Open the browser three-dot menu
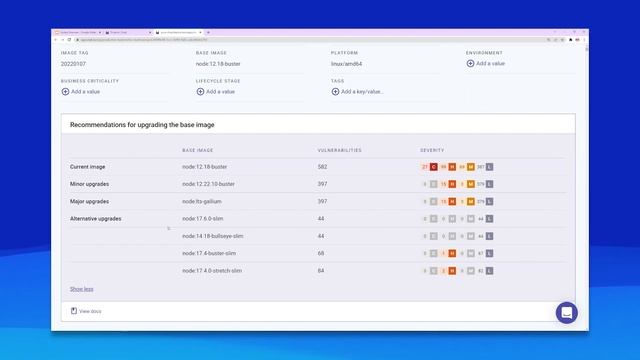This screenshot has height=360, width=640. (584, 40)
